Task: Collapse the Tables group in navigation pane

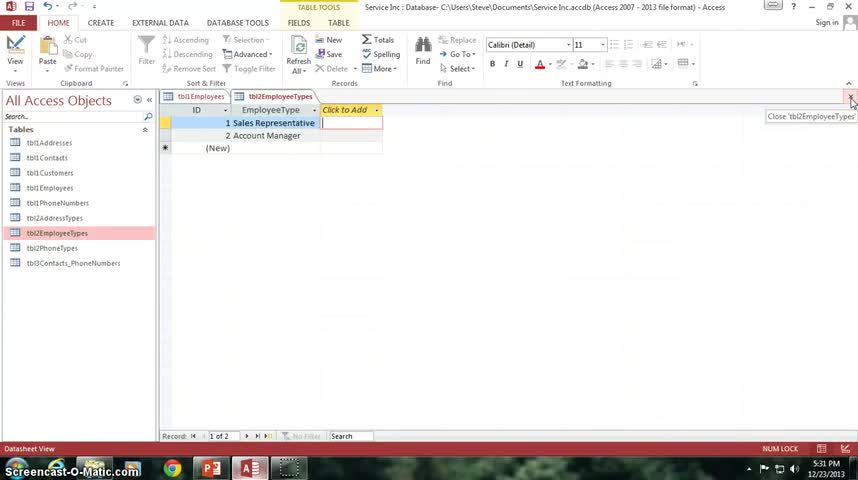Action: 145,130
